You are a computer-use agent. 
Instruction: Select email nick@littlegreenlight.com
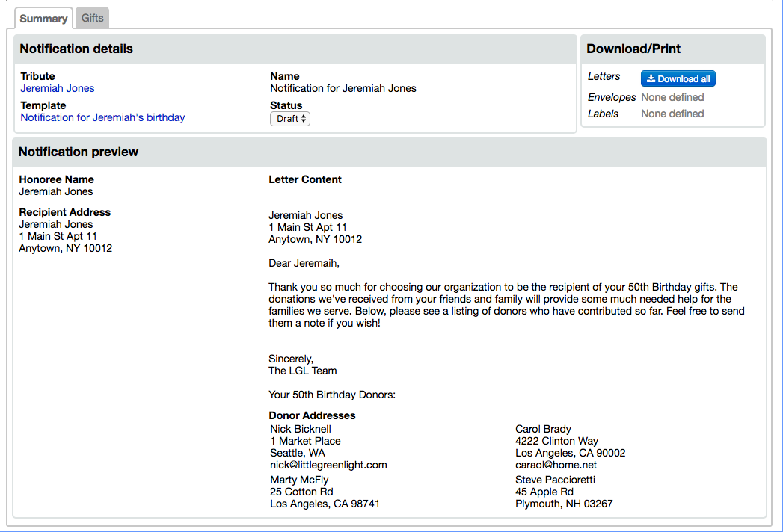[328, 465]
